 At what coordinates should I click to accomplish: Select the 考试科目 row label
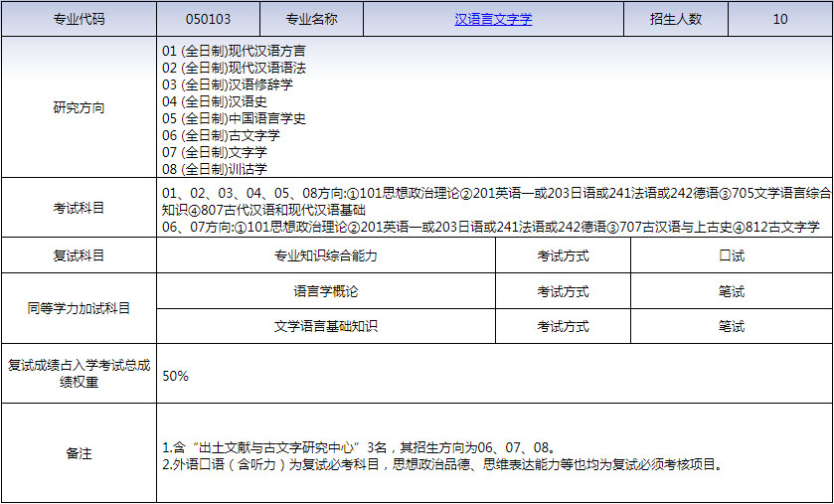pyautogui.click(x=79, y=208)
